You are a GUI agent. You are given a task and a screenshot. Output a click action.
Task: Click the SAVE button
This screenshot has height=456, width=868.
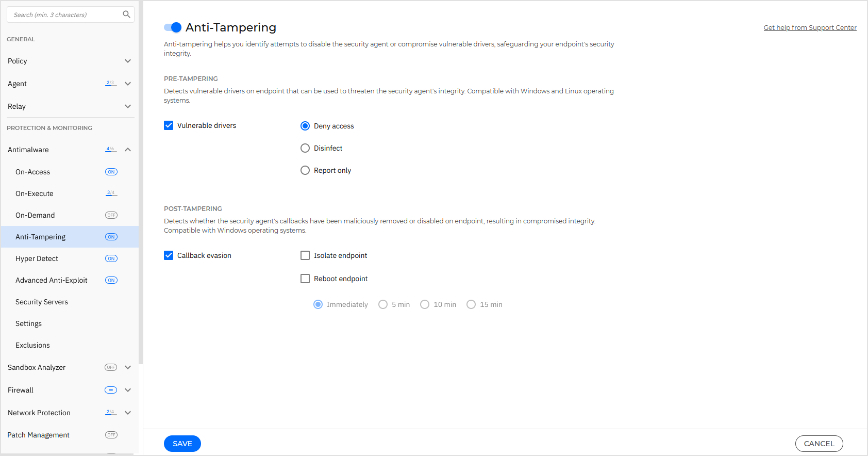click(182, 443)
